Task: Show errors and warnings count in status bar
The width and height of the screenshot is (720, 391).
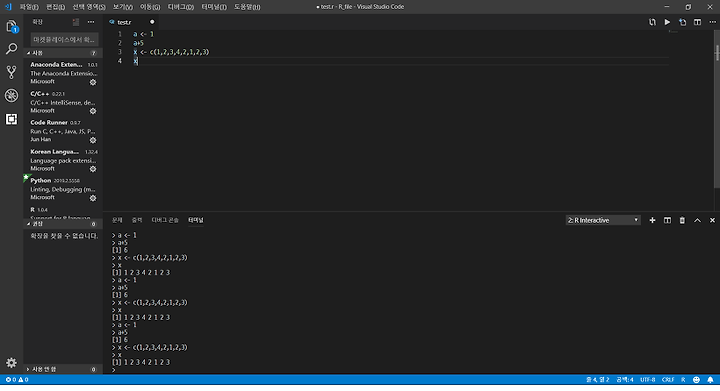Action: click(17, 380)
